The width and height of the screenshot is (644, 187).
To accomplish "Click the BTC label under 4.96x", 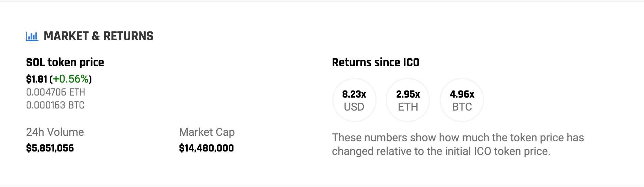I will (x=462, y=107).
